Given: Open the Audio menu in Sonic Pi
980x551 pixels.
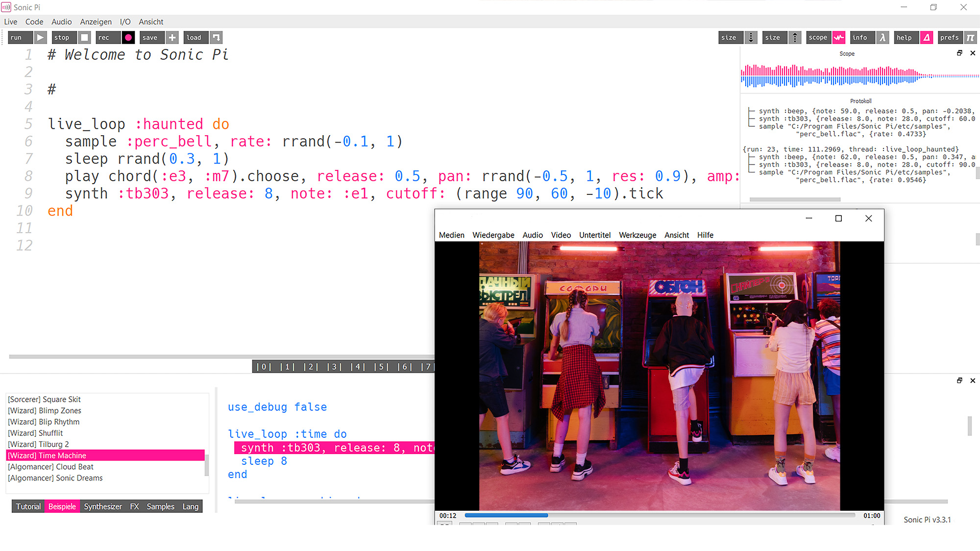Looking at the screenshot, I should pyautogui.click(x=61, y=22).
